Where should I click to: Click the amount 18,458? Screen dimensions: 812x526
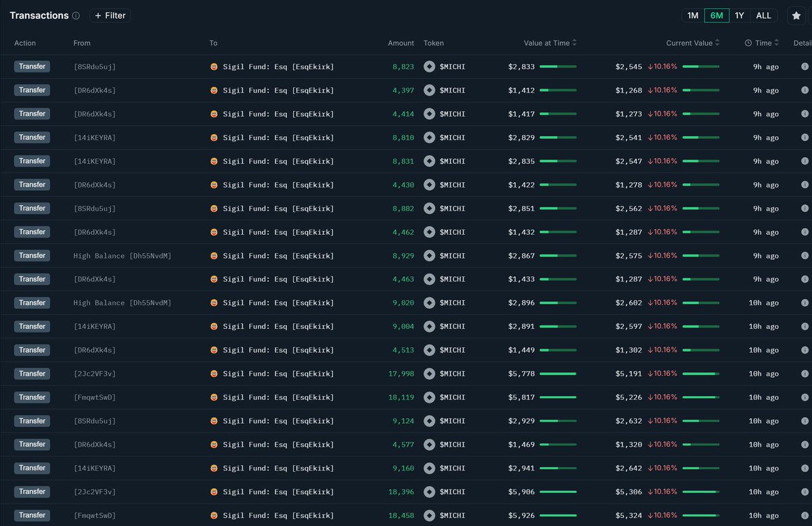pyautogui.click(x=401, y=516)
